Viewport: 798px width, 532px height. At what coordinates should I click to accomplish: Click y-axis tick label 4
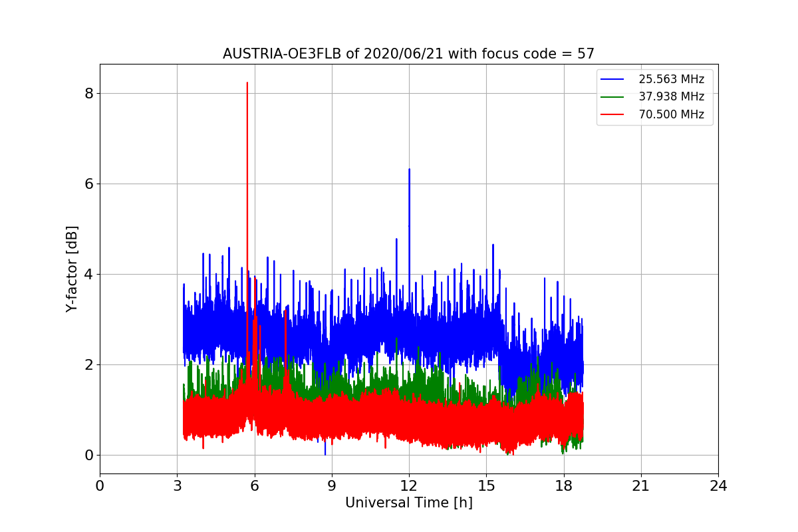click(88, 274)
